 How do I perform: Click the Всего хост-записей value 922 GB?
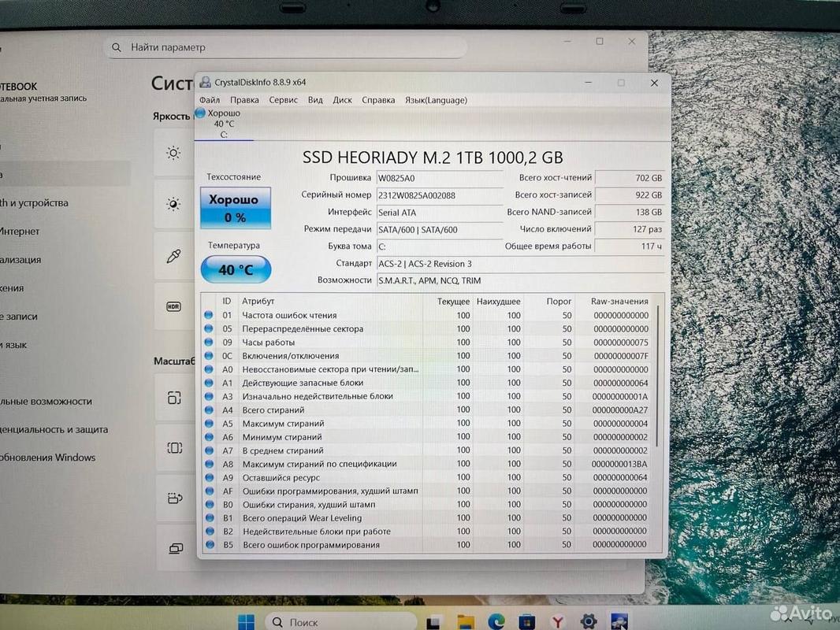[630, 195]
